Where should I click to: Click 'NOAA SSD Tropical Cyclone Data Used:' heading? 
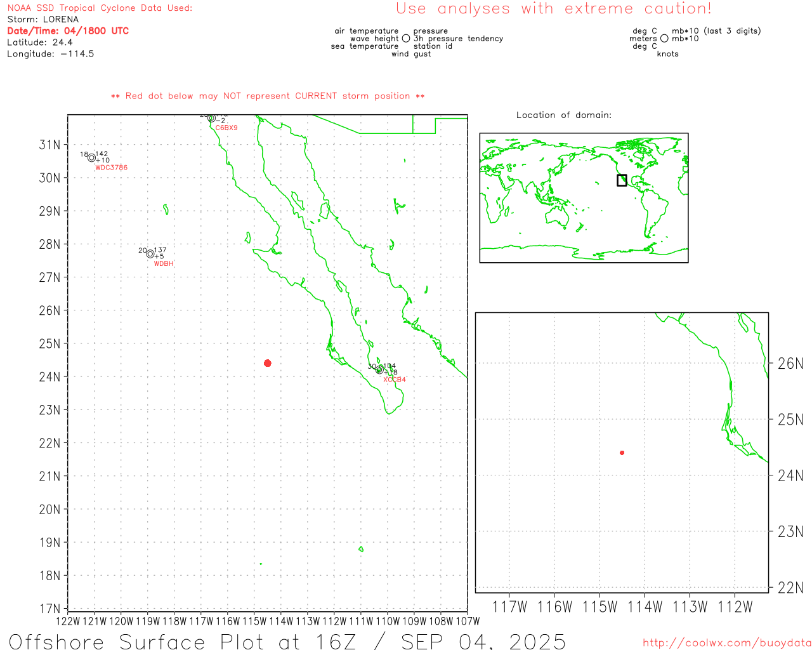tap(100, 8)
